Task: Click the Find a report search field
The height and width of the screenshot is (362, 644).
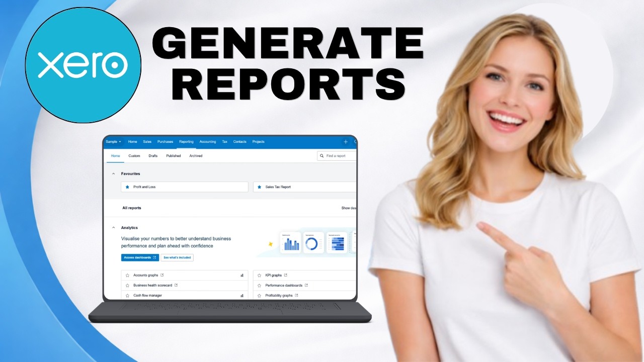Action: 337,156
